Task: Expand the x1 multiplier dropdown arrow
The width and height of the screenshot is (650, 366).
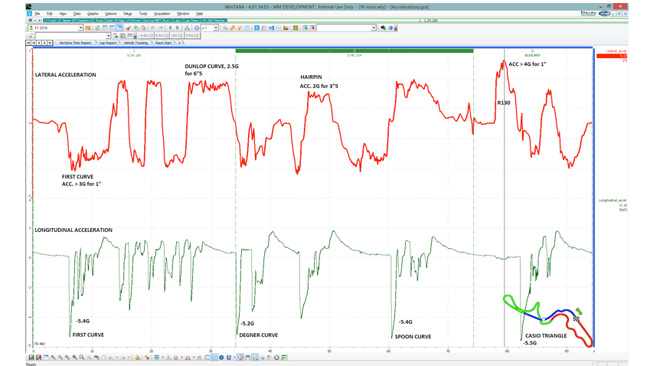Action: click(216, 28)
